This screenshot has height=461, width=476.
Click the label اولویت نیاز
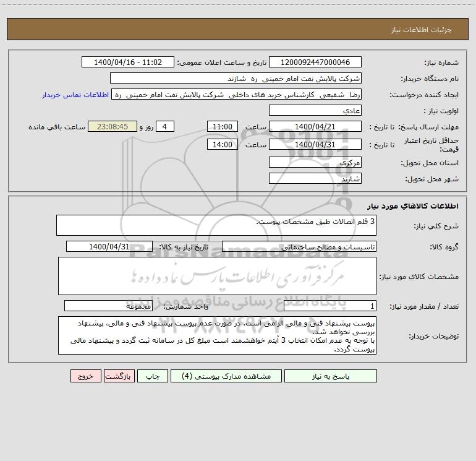pyautogui.click(x=441, y=111)
